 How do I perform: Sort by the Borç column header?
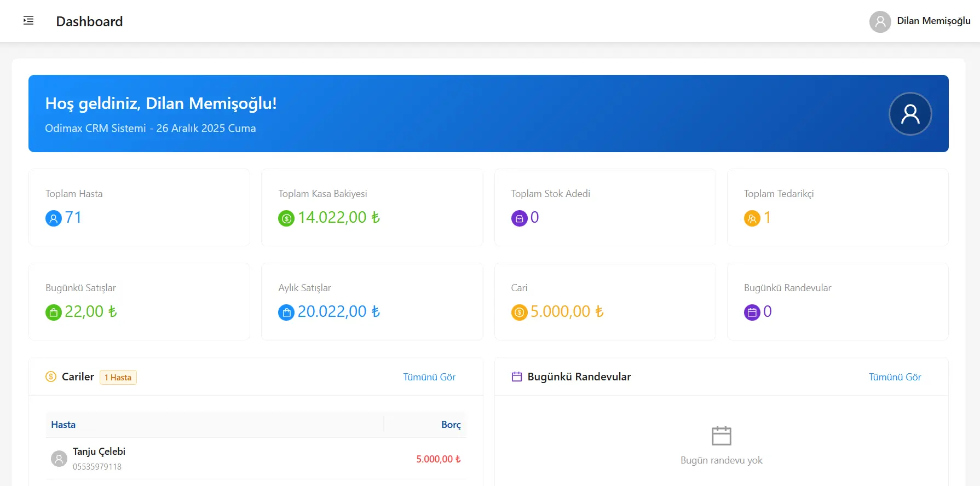point(451,425)
